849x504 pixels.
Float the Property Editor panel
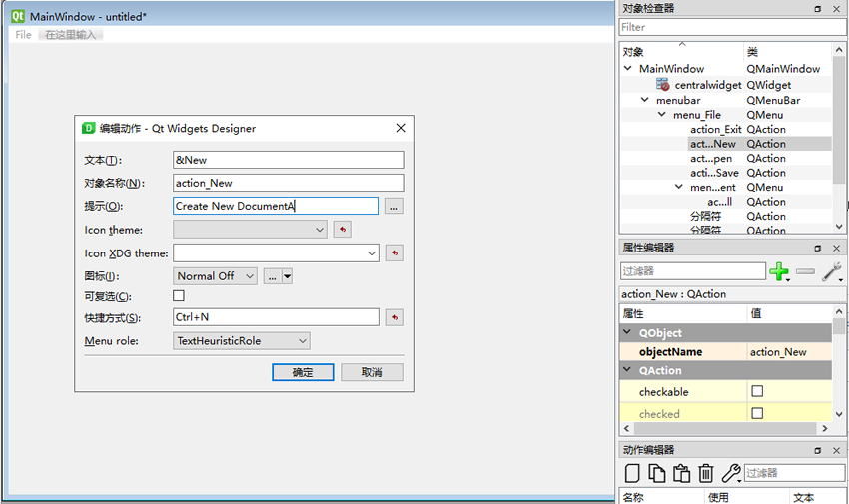tap(818, 248)
